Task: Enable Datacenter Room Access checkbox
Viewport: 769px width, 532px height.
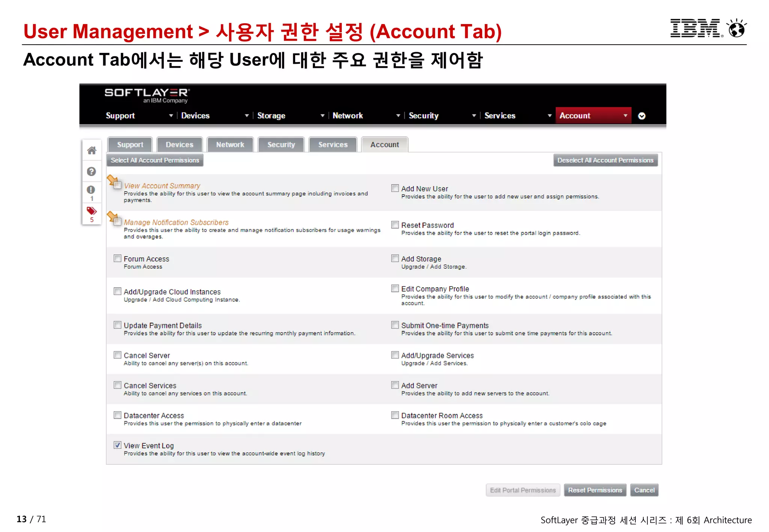Action: [x=395, y=415]
